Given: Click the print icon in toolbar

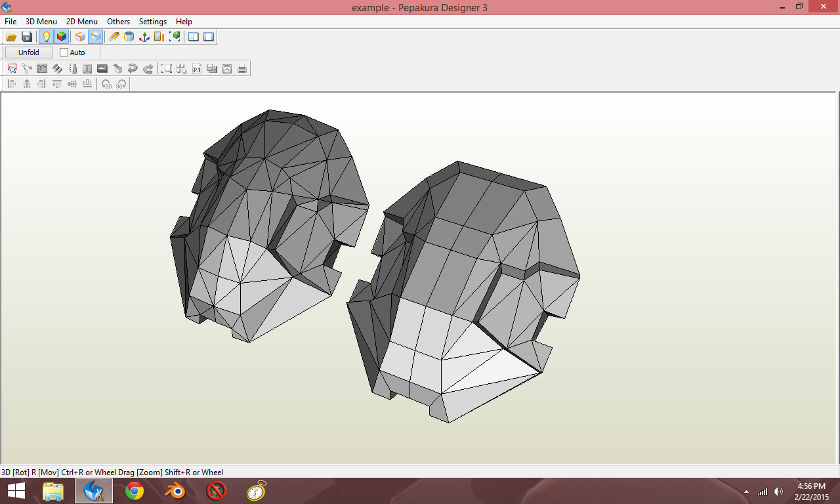Looking at the screenshot, I should coord(242,68).
